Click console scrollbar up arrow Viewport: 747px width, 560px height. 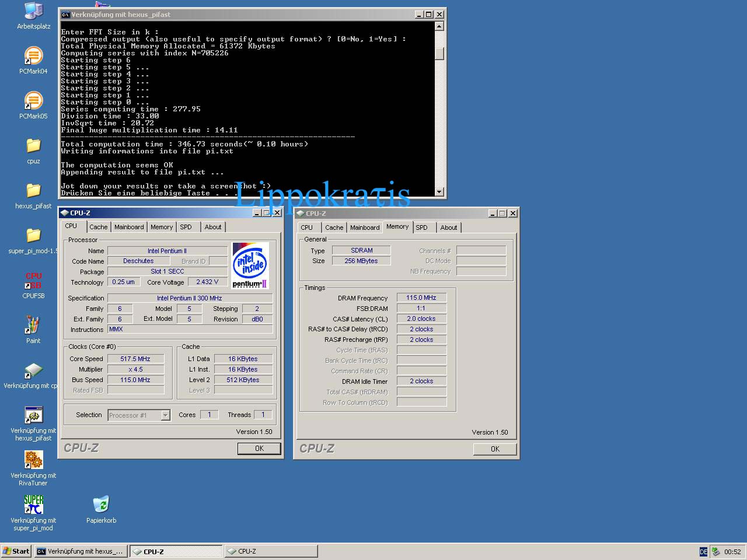point(439,26)
